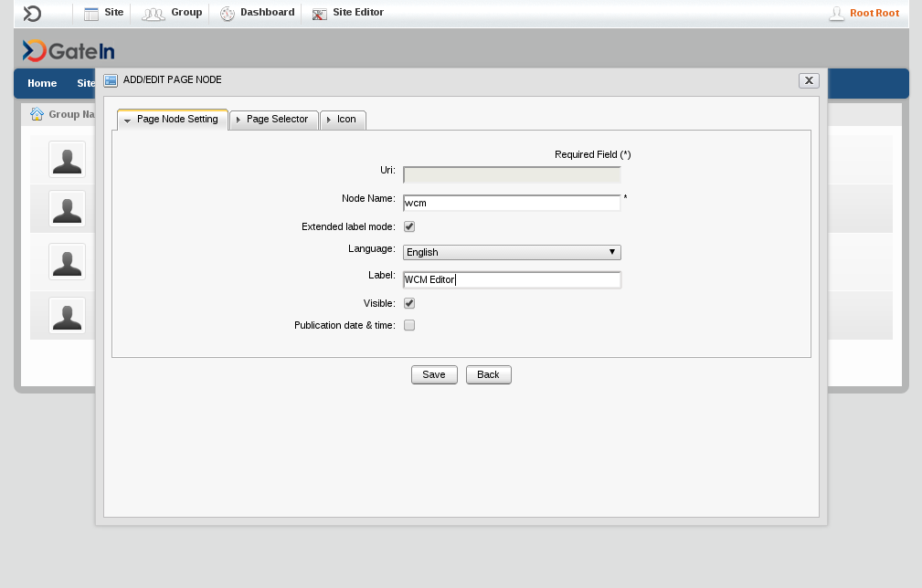
Task: Enable Publication date & time checkbox
Action: pos(409,325)
